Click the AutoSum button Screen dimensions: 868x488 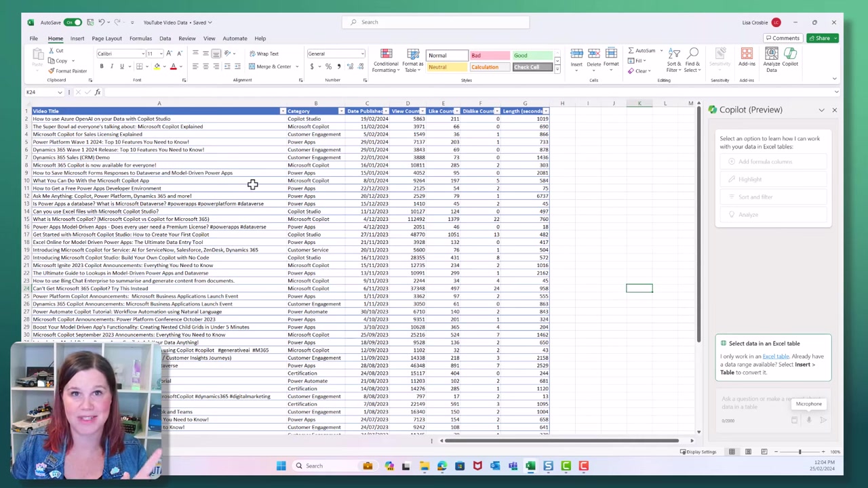pyautogui.click(x=642, y=51)
